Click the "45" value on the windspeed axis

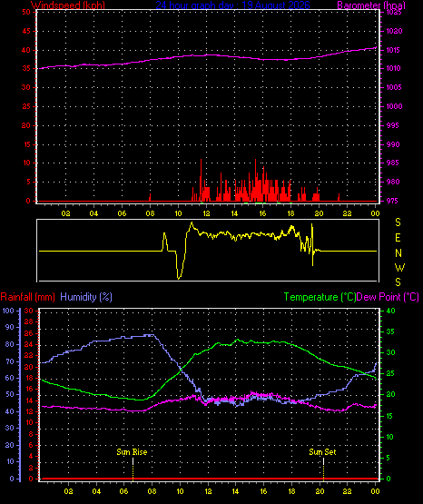(x=26, y=31)
